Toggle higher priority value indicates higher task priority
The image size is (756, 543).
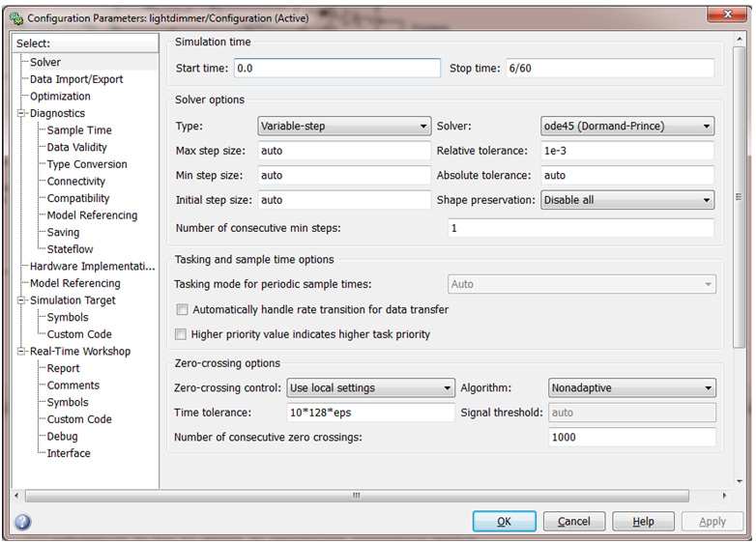coord(181,334)
